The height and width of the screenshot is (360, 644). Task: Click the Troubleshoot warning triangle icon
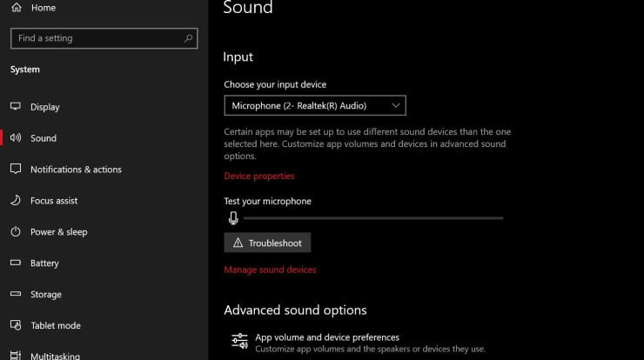click(x=238, y=243)
